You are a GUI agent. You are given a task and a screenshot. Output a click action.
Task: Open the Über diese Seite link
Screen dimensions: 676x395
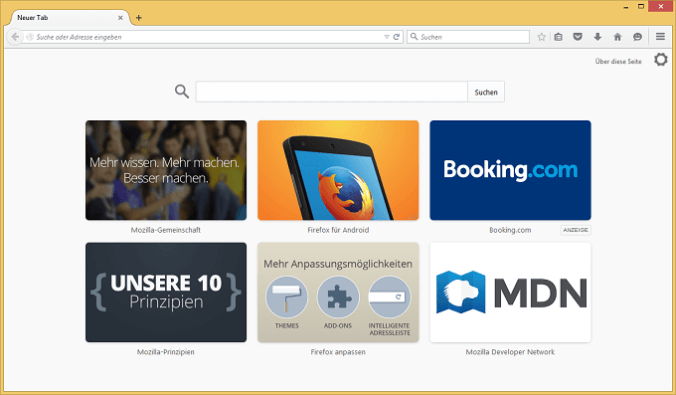[x=618, y=61]
